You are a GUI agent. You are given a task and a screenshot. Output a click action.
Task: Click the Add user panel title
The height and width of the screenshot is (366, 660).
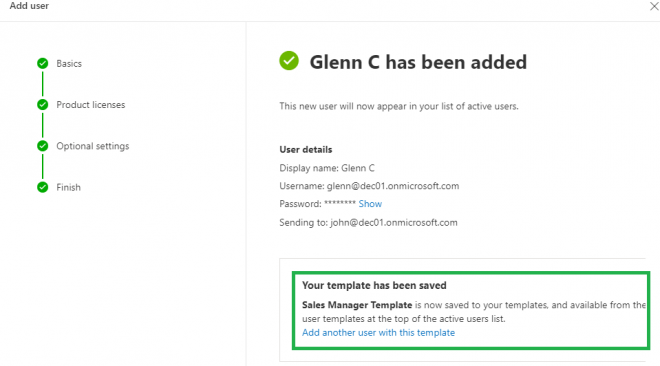coord(29,6)
